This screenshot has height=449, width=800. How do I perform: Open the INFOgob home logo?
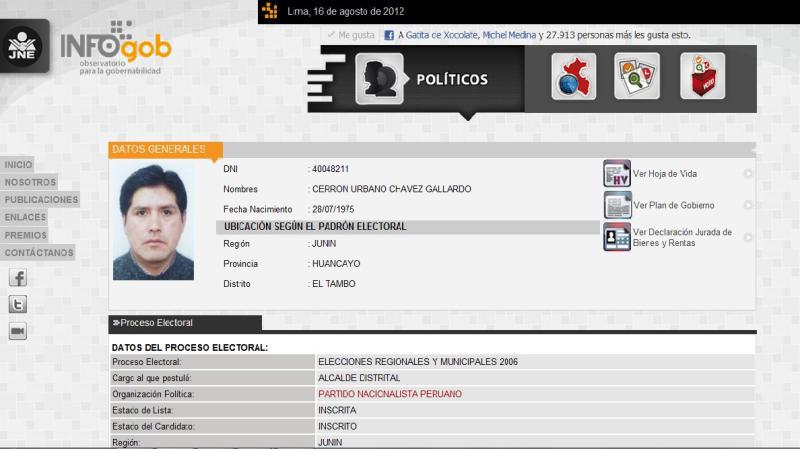(x=116, y=48)
